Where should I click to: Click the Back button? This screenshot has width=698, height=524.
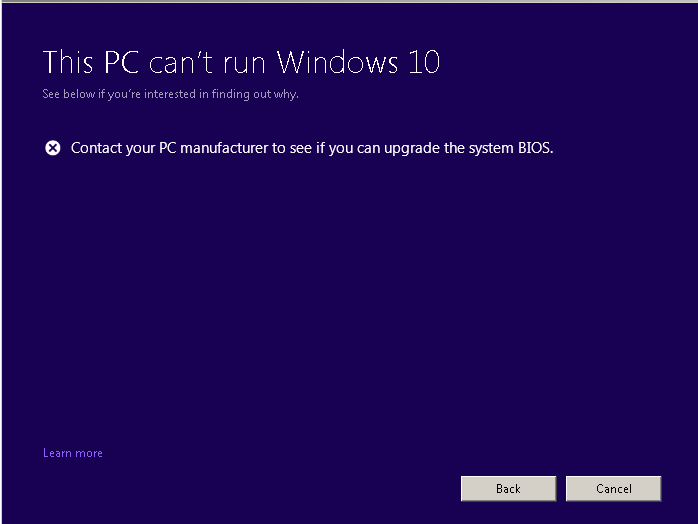(x=508, y=488)
